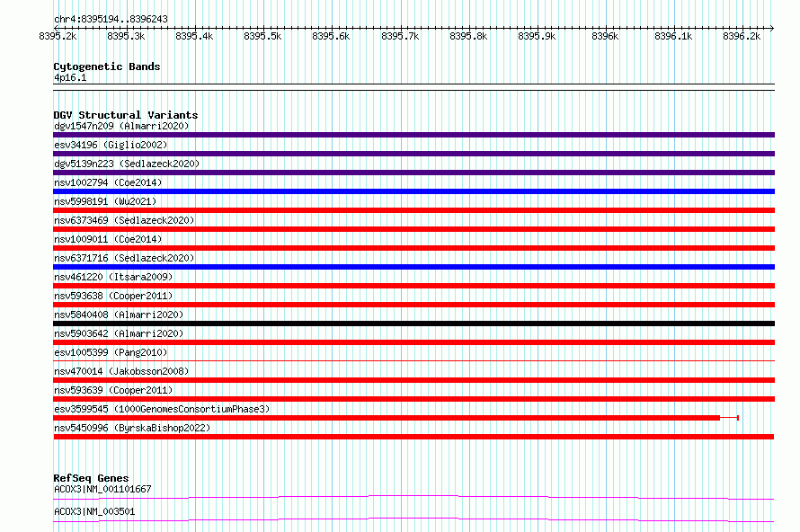800x532 pixels.
Task: Click the black bar under nsv5840408
Action: 413,324
